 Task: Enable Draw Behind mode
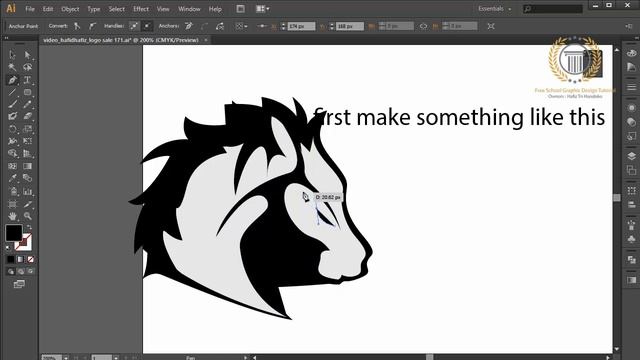20,271
